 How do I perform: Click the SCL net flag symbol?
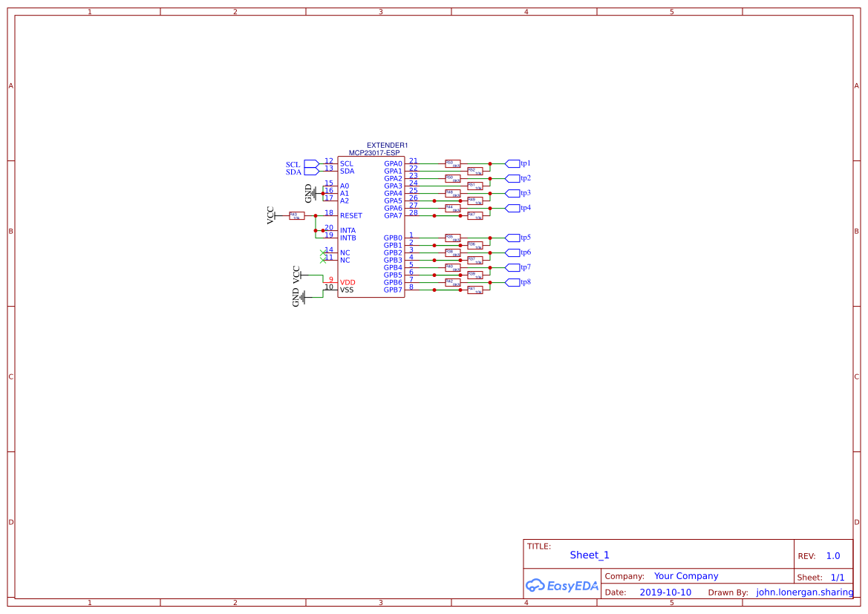click(310, 164)
